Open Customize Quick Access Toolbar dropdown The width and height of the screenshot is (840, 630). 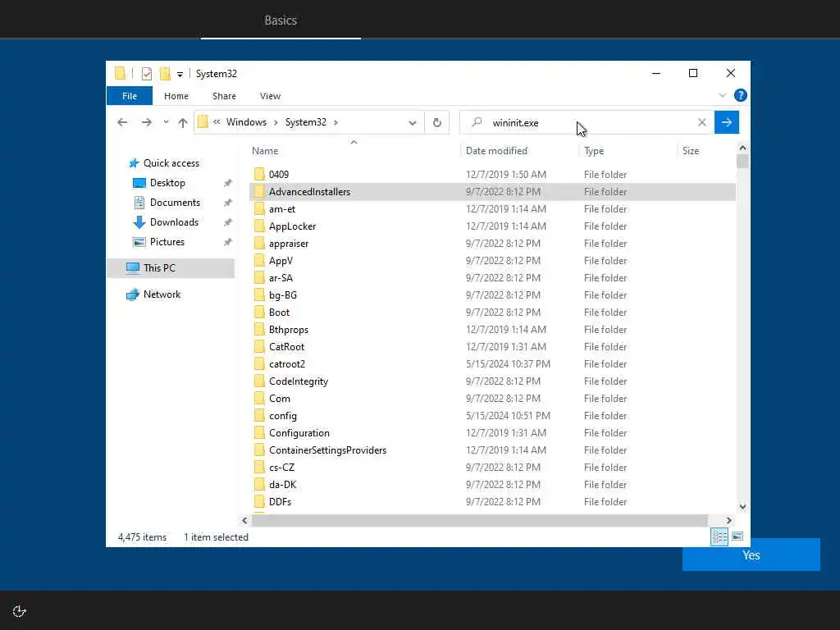(180, 75)
